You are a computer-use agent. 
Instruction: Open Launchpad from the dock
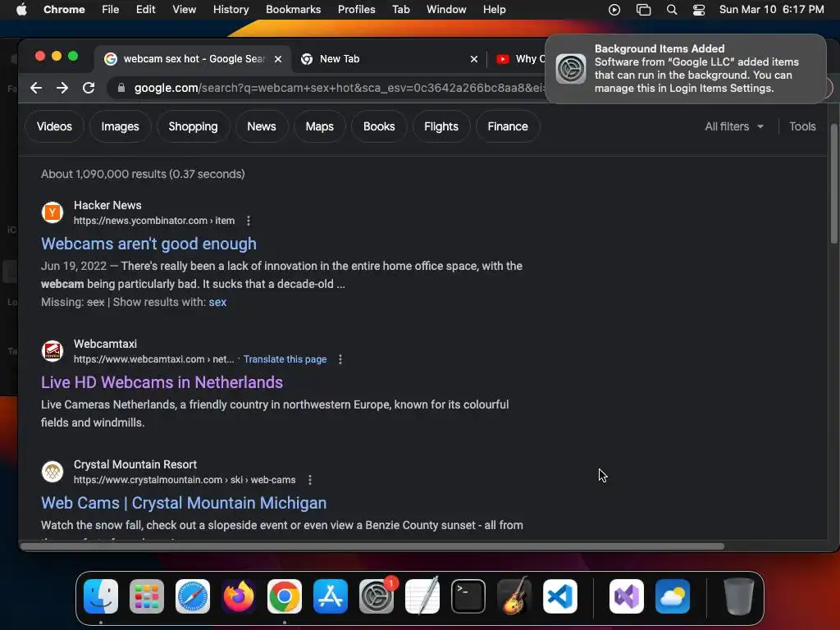point(147,596)
